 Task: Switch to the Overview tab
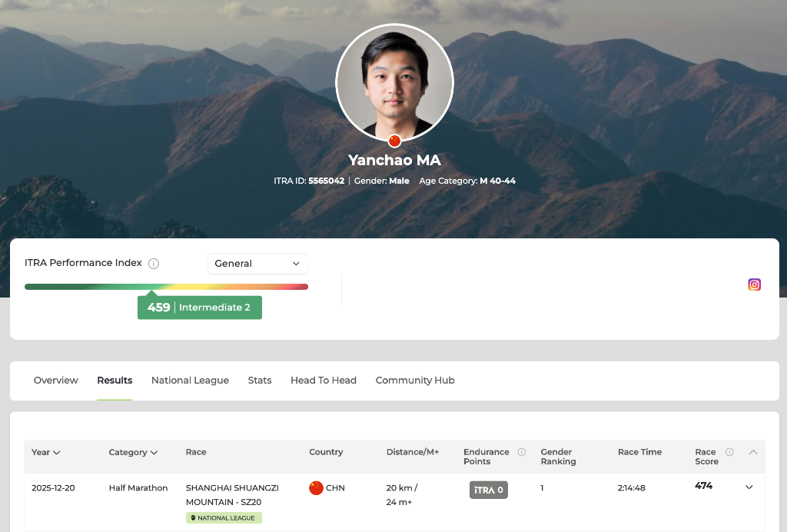tap(55, 381)
